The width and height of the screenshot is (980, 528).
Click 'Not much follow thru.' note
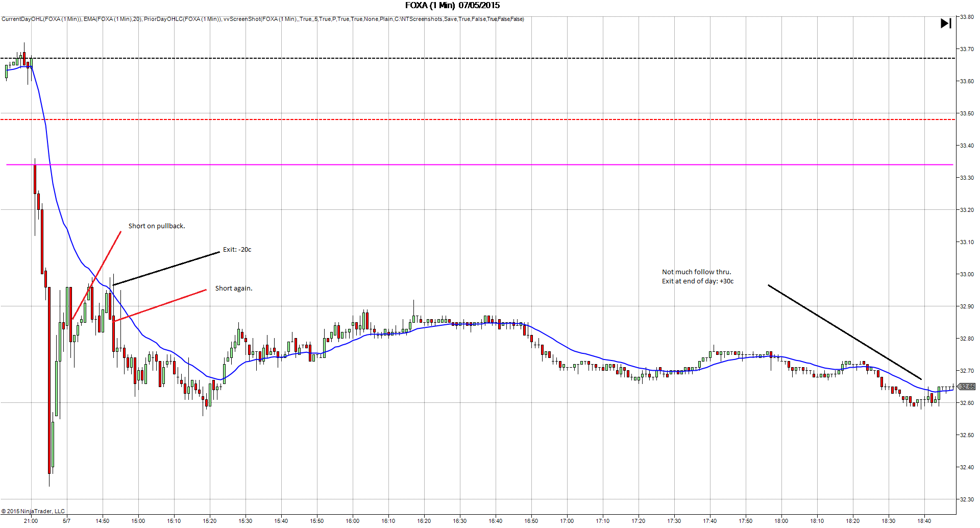[x=697, y=272]
